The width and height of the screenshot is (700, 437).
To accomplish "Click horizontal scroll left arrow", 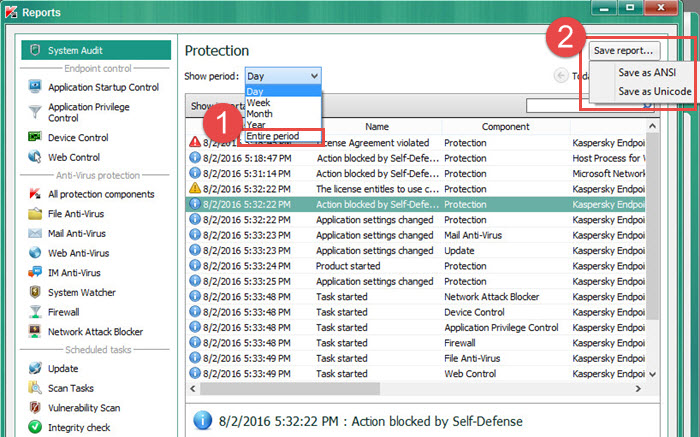I will 193,389.
